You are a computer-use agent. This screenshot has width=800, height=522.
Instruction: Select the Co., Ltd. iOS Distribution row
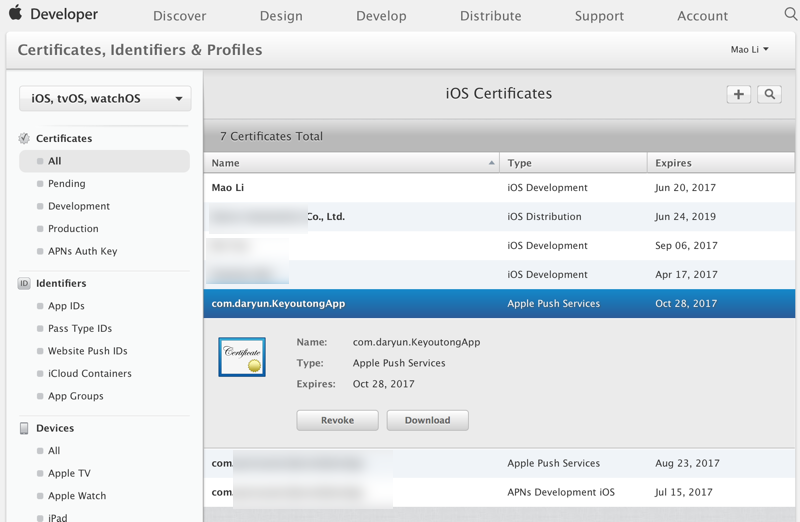tap(499, 217)
